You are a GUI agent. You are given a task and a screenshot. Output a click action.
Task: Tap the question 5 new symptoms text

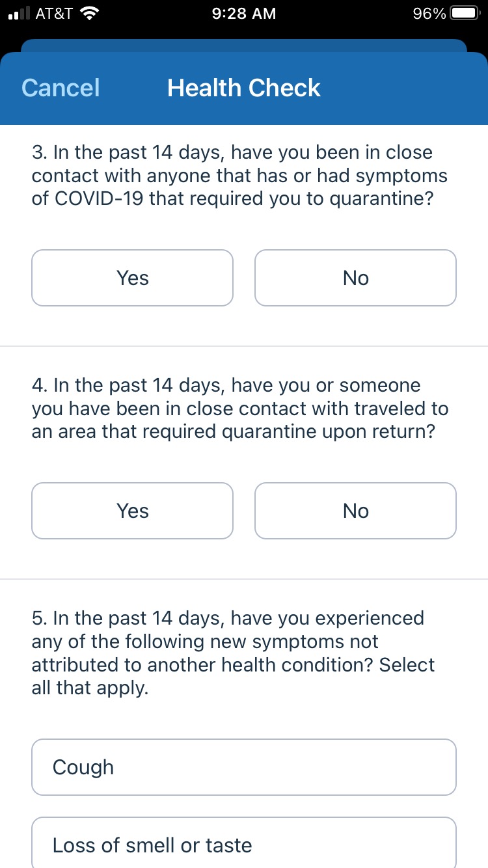(x=233, y=653)
